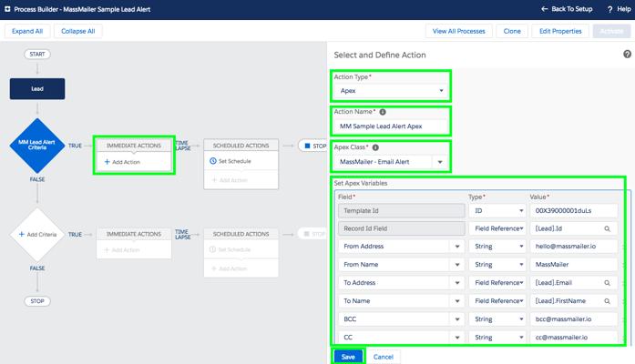
Task: Click the info icon beside Apex Class
Action: (x=375, y=147)
